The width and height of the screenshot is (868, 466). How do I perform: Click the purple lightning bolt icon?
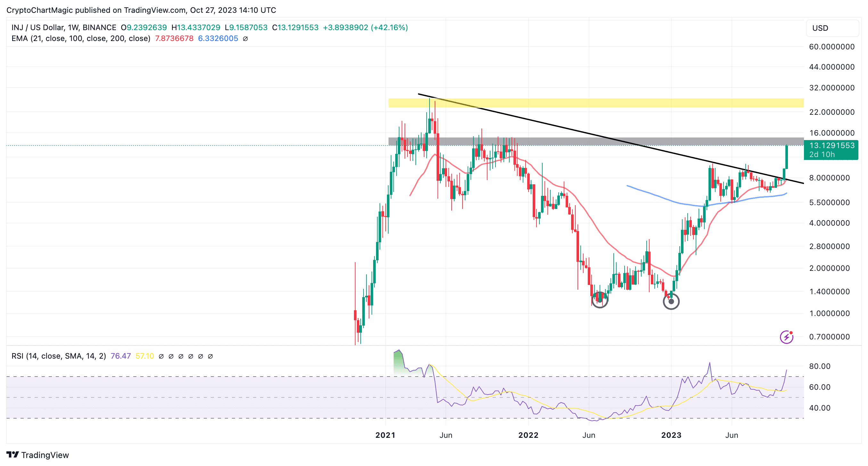[x=786, y=337]
